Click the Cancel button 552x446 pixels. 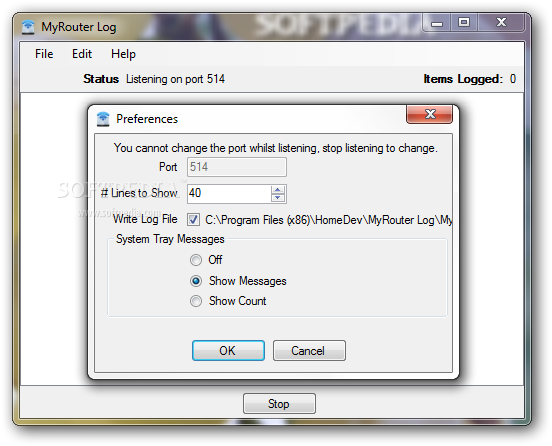[x=309, y=351]
